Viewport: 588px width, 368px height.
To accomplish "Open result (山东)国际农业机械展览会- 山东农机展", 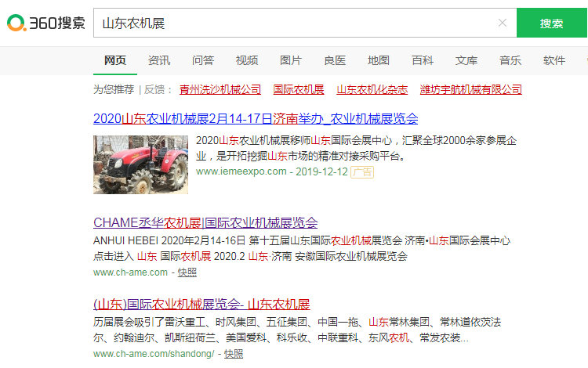I will 201,305.
